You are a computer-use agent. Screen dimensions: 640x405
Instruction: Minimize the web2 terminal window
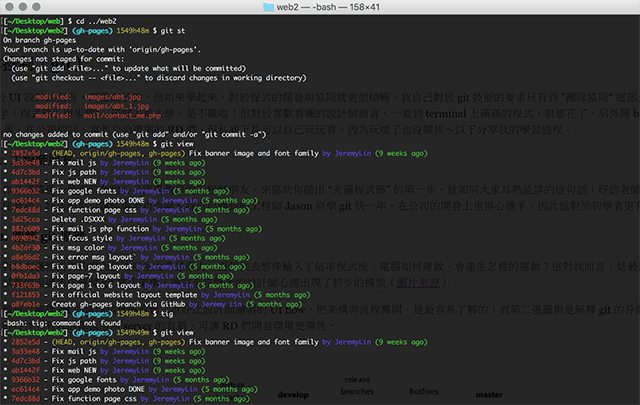click(23, 7)
